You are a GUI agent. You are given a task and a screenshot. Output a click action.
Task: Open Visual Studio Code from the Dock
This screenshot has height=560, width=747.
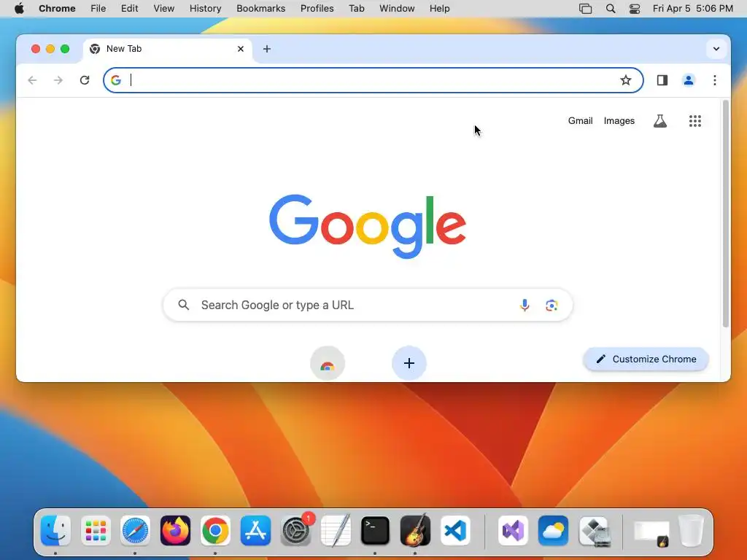click(455, 531)
